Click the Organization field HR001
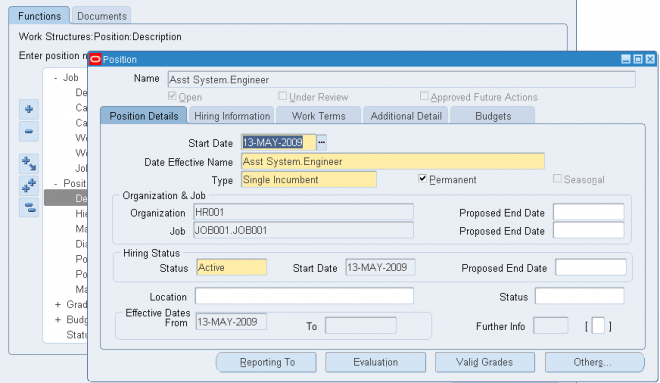The image size is (660, 383). click(303, 212)
